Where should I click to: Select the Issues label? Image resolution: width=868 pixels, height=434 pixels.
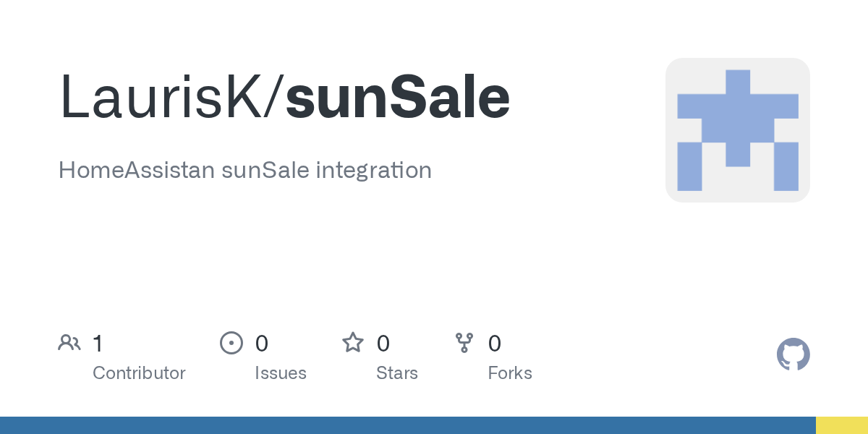281,373
